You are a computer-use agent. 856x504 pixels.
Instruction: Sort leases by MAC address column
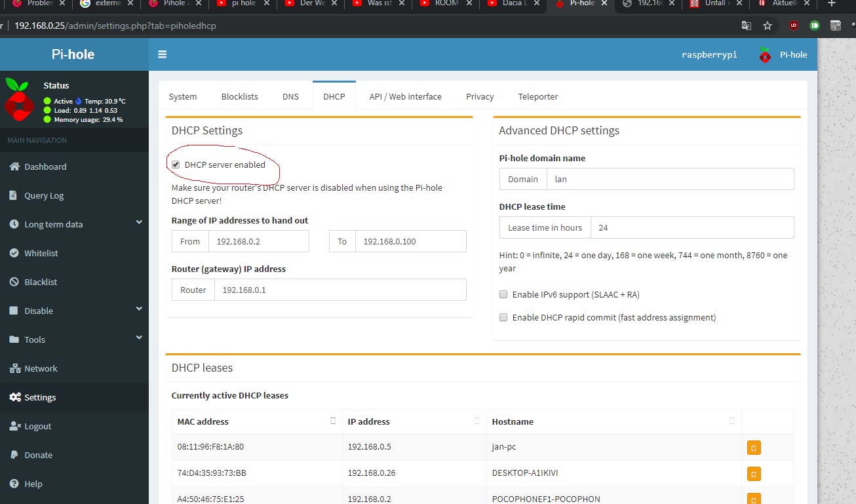[x=256, y=421]
